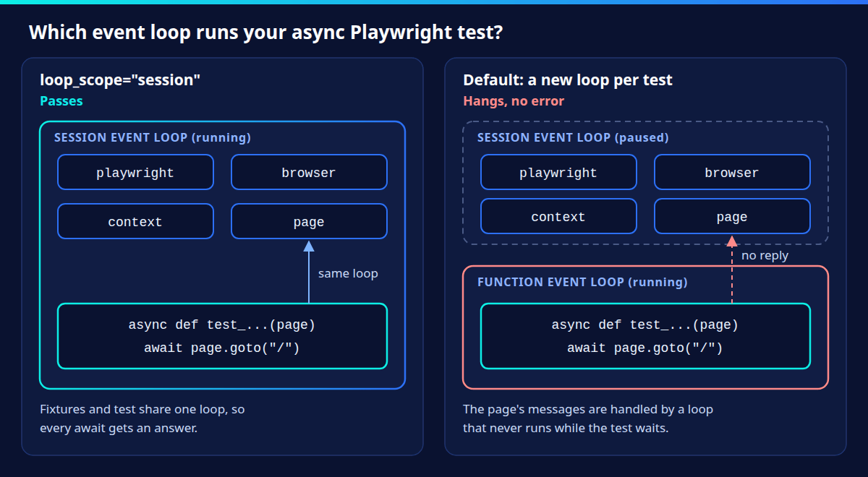Image resolution: width=868 pixels, height=477 pixels.
Task: Click "Default: a new loop per test" heading
Action: (568, 80)
